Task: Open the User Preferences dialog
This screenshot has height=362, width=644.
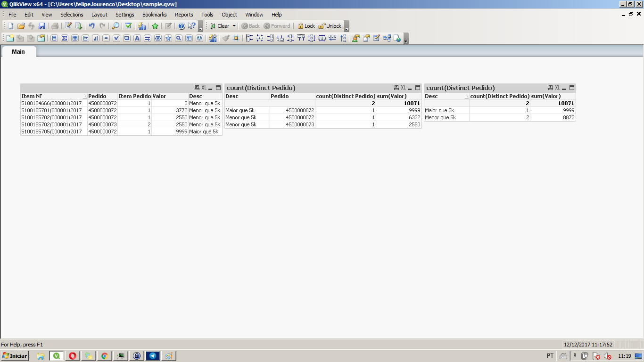Action: click(356, 38)
